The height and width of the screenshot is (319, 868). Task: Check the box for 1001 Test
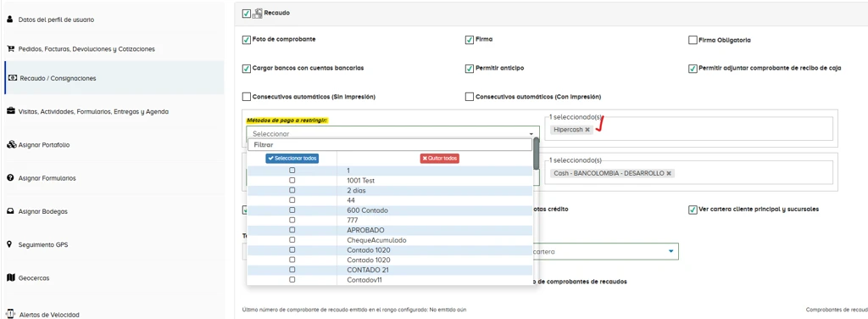point(292,181)
